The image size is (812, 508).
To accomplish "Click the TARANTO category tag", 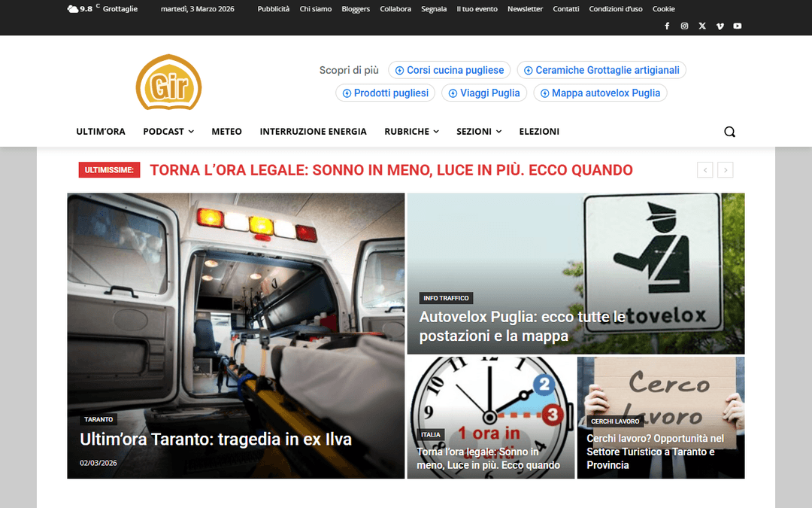I will (x=98, y=419).
